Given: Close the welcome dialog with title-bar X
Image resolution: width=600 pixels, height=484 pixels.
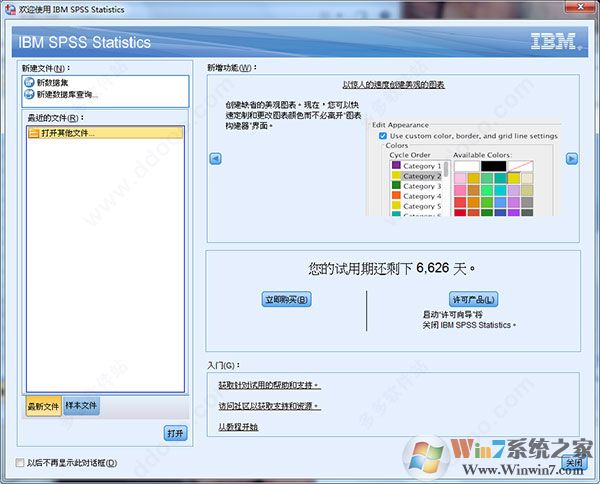Looking at the screenshot, I should pyautogui.click(x=580, y=6).
